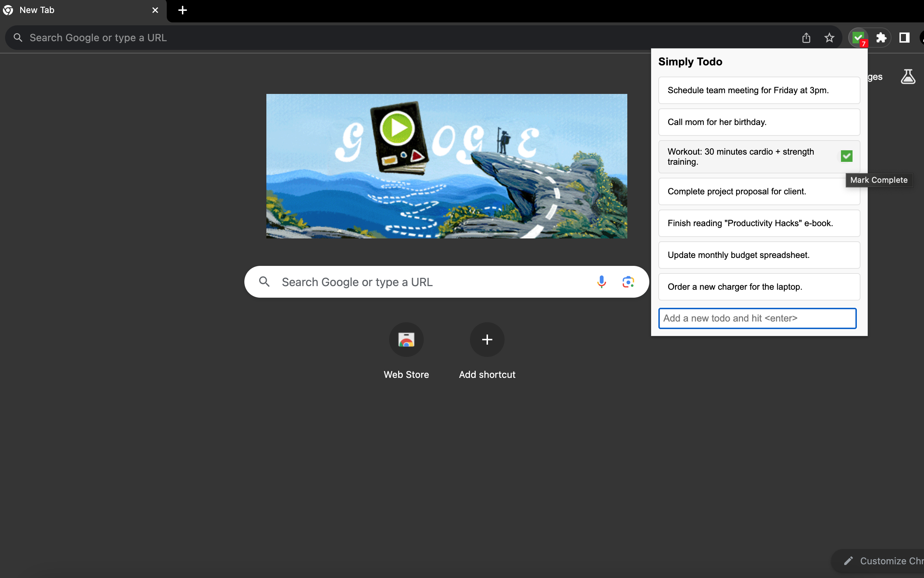Select 'Finish reading "Productivity Hacks" e-book.' todo
The height and width of the screenshot is (578, 924).
pyautogui.click(x=759, y=223)
